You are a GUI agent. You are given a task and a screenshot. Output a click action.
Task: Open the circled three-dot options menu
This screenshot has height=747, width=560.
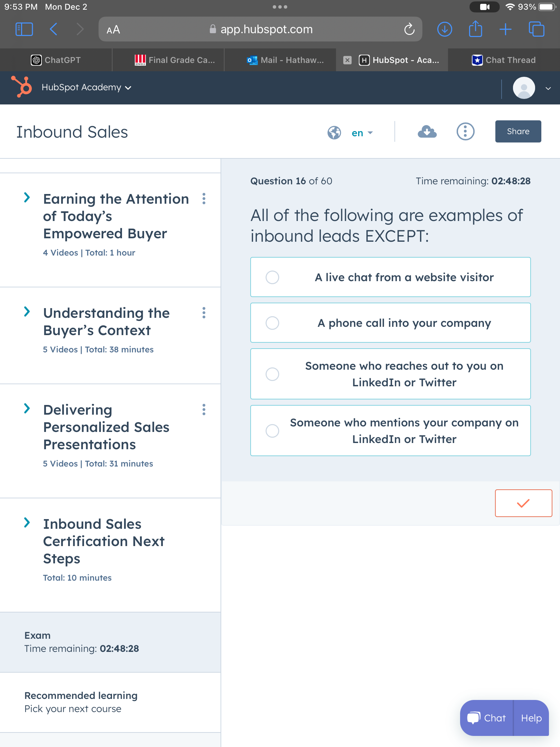click(x=465, y=132)
